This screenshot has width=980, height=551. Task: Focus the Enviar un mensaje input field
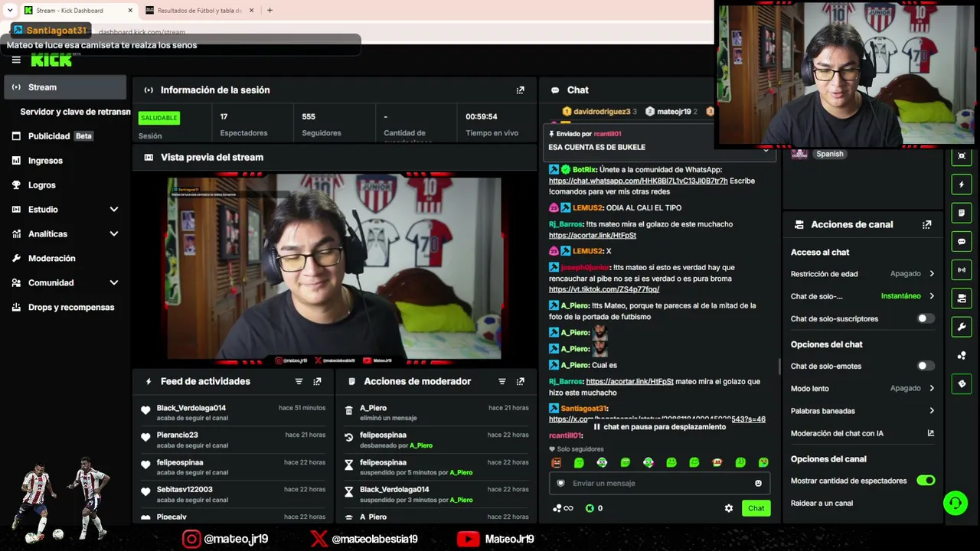click(x=659, y=484)
